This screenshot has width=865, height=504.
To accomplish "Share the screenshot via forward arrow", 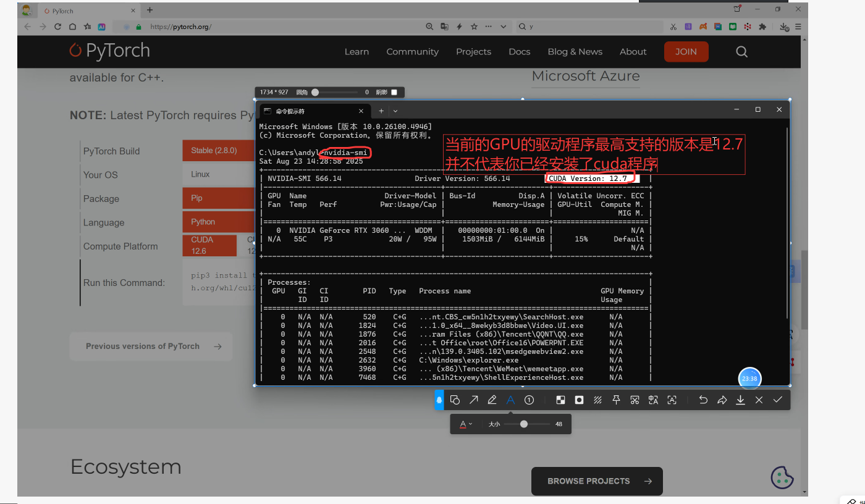I will pyautogui.click(x=722, y=400).
